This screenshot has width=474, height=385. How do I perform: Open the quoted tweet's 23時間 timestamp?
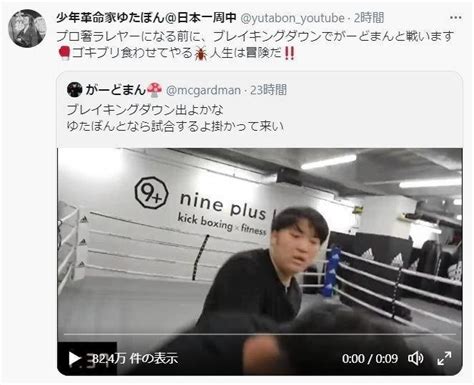pos(268,90)
